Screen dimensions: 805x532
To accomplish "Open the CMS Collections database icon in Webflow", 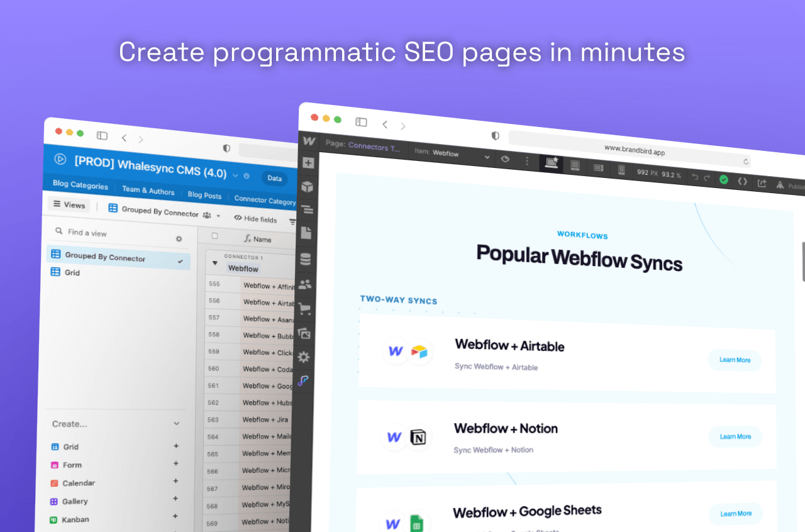I will tap(306, 259).
